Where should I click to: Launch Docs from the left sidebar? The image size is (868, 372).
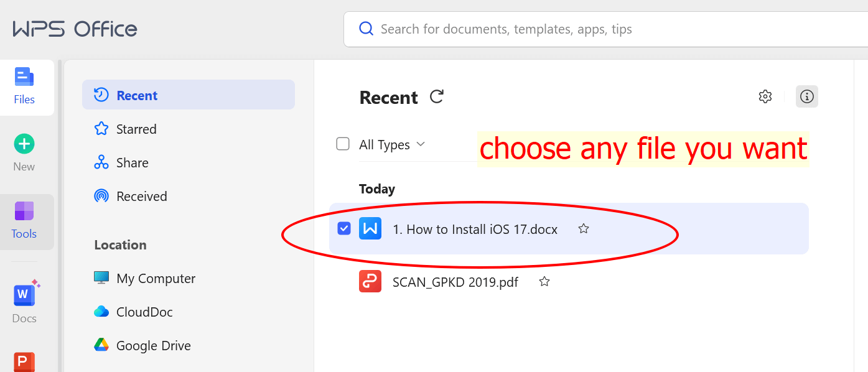coord(24,303)
